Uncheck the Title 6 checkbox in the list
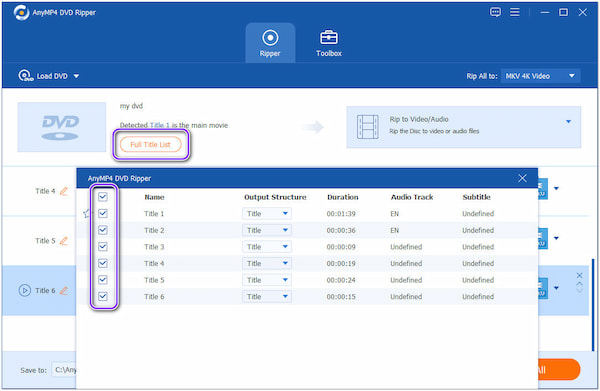The height and width of the screenshot is (391, 600). point(103,296)
